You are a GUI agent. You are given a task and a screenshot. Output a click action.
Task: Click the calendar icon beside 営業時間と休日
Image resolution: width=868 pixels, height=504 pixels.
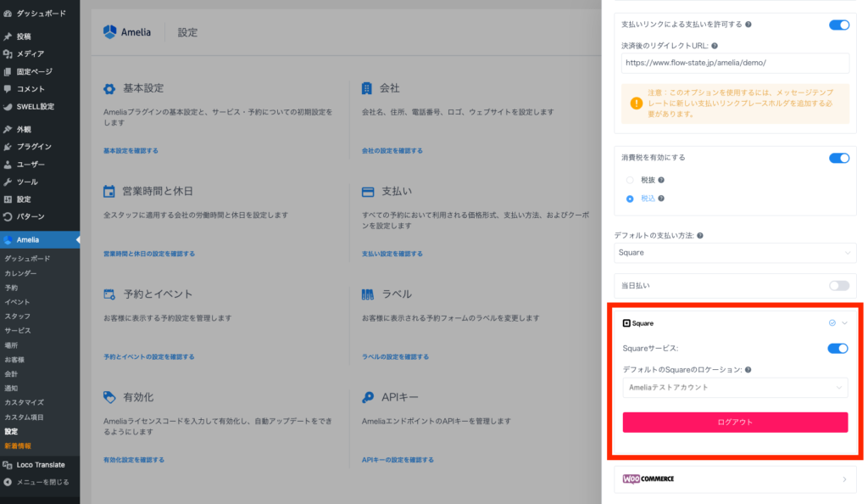point(109,191)
